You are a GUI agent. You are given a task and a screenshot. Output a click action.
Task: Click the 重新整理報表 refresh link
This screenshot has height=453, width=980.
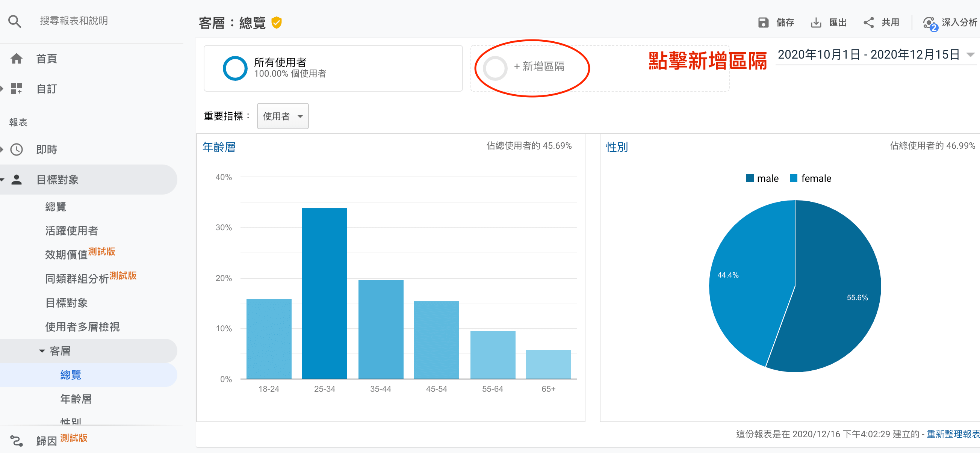(x=953, y=434)
